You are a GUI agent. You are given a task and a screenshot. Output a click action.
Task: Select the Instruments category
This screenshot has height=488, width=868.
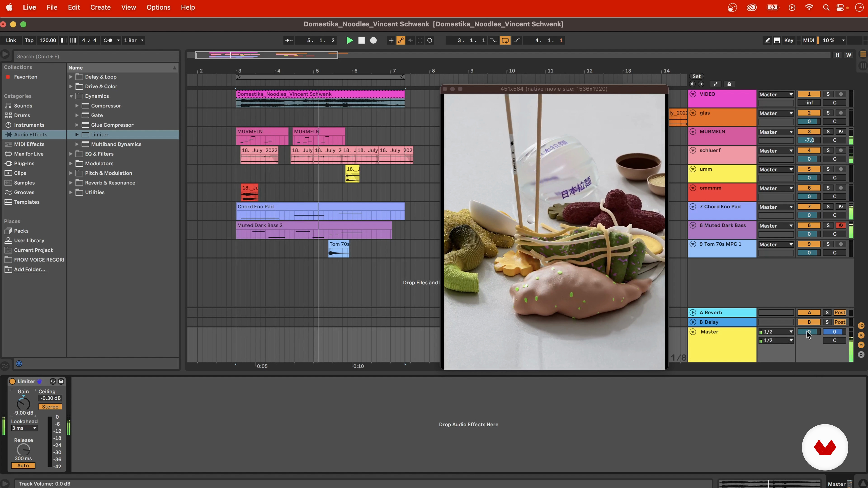(x=29, y=125)
